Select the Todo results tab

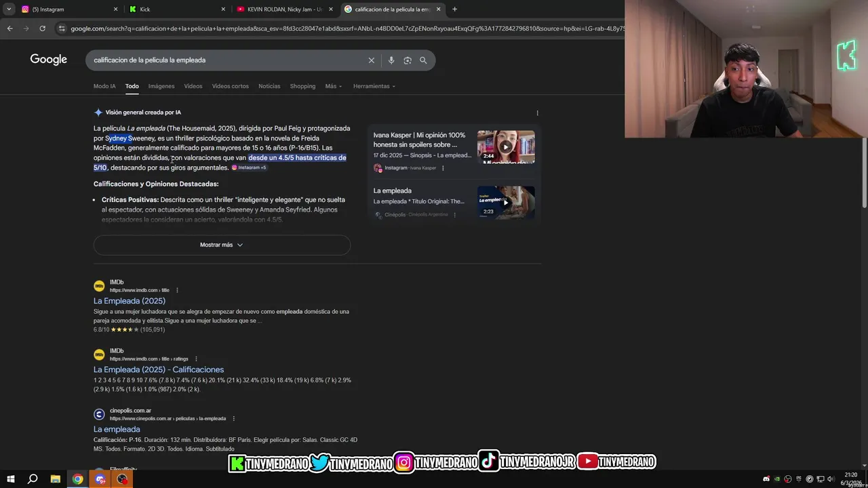click(x=132, y=86)
